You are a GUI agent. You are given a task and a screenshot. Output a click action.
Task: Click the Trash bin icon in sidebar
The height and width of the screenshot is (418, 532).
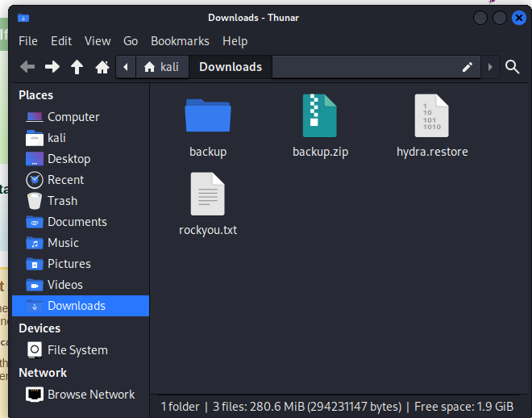[35, 201]
